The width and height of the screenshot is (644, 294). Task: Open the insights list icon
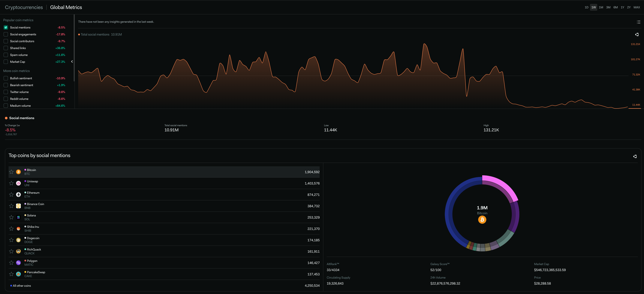[638, 22]
